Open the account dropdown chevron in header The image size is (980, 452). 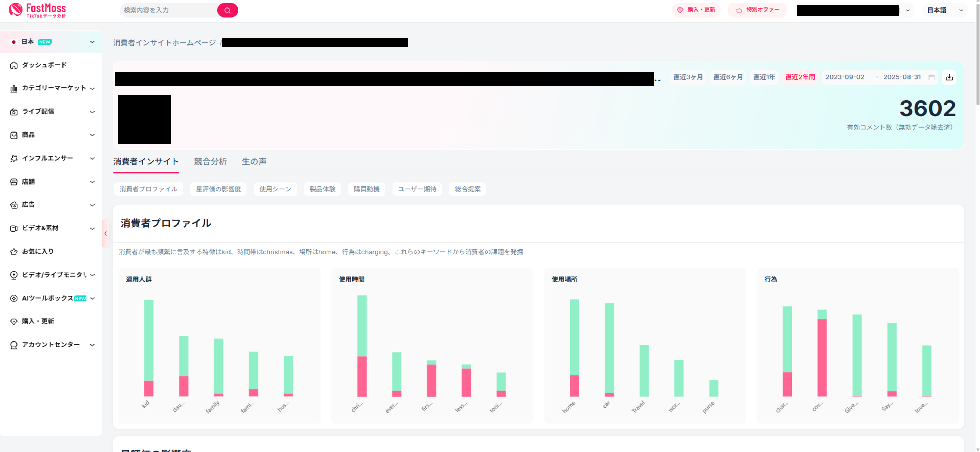pos(908,10)
